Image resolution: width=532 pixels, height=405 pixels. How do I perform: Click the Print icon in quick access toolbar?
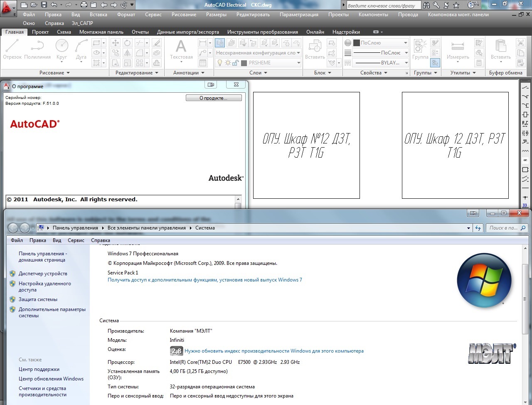(x=84, y=5)
